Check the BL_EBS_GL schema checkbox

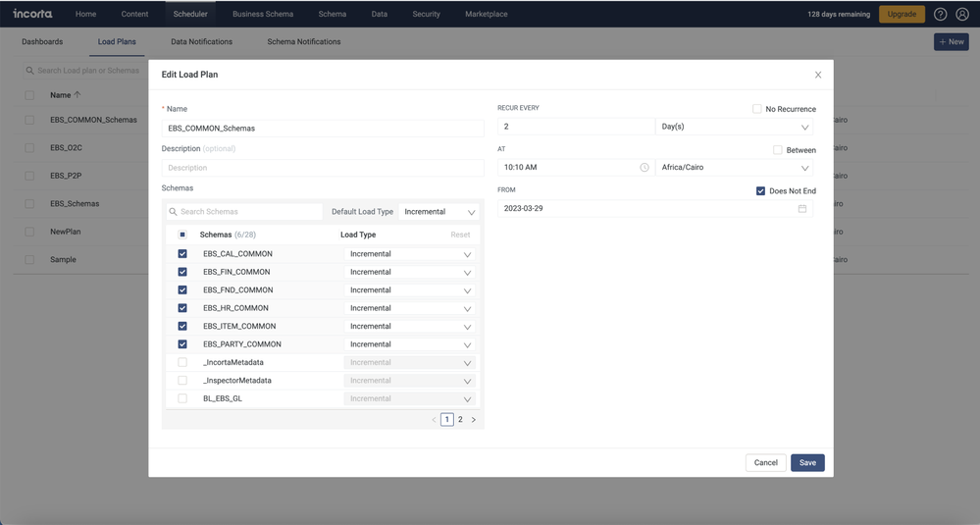click(x=182, y=398)
